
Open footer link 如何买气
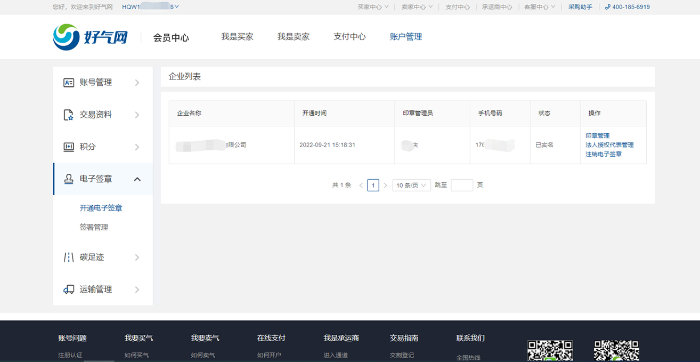pos(136,356)
